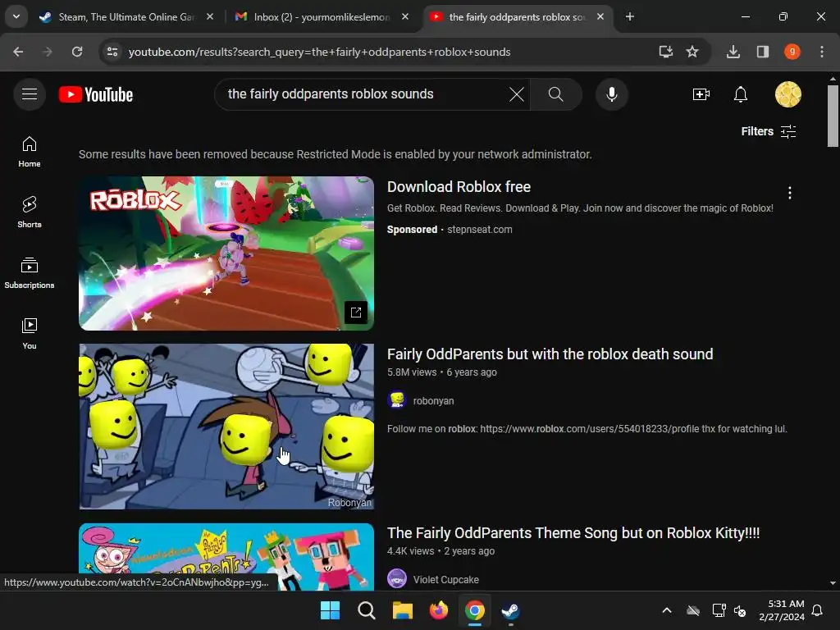Go to Home in the sidebar
Screen dimensions: 840x630
coord(30,152)
